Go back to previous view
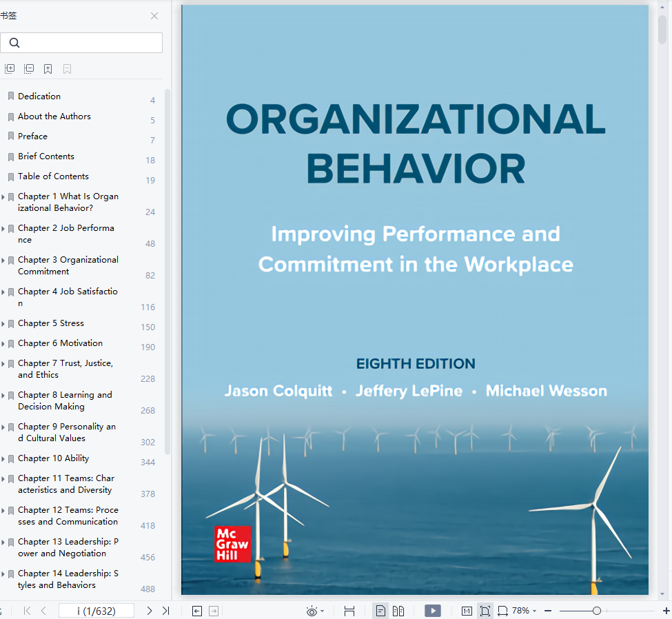The image size is (672, 619). (x=197, y=611)
